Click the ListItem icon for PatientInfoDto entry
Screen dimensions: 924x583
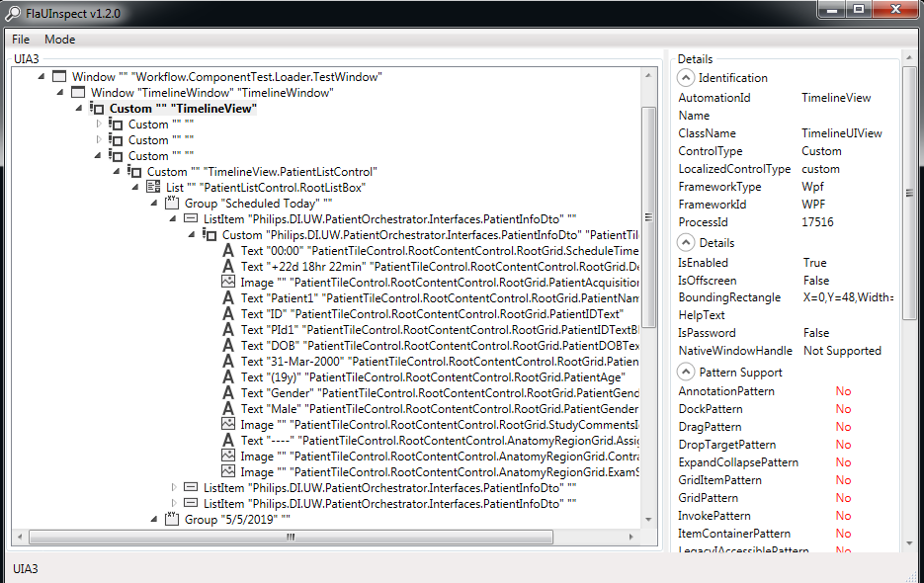point(189,218)
